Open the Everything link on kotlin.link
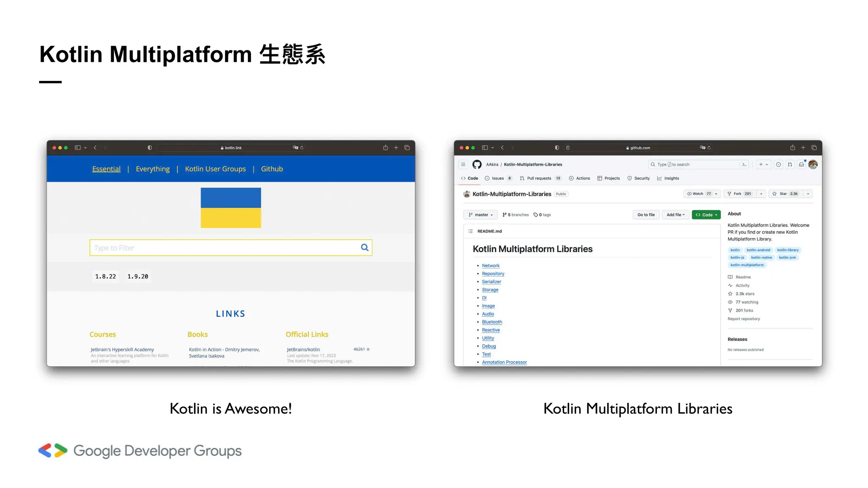868x488 pixels. click(153, 169)
